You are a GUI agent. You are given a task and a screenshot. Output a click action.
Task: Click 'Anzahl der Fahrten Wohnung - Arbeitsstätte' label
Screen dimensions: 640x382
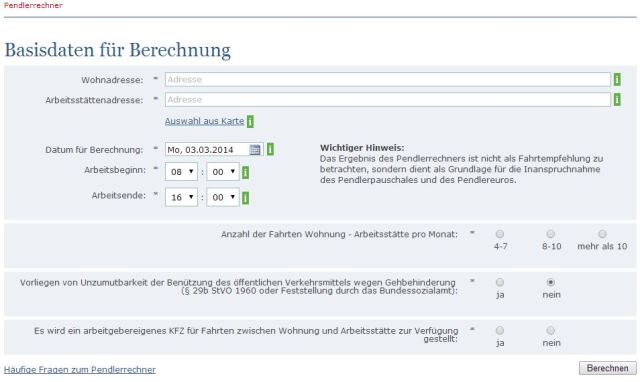[340, 234]
